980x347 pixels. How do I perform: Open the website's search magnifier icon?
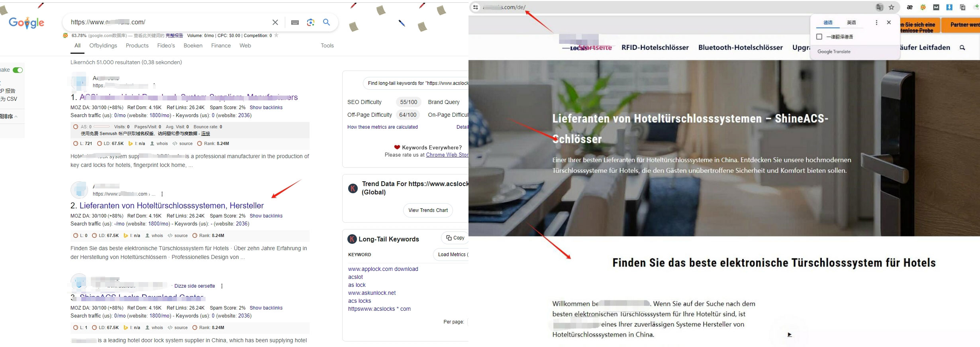962,47
